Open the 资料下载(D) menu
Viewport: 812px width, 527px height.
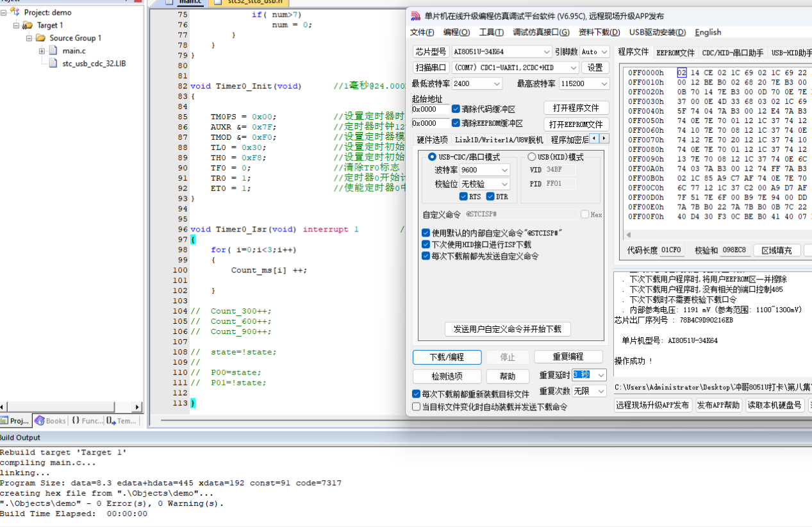point(599,32)
